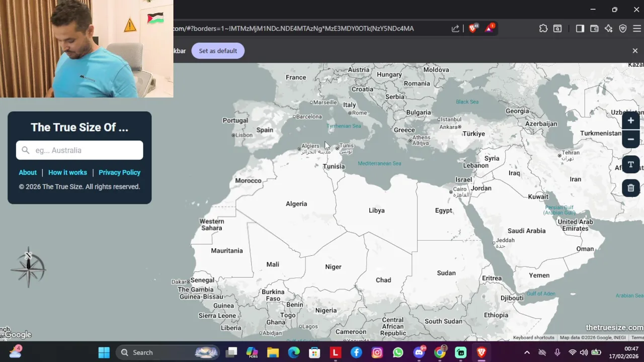Image resolution: width=644 pixels, height=362 pixels.
Task: Click Spain label on the map
Action: click(x=265, y=130)
